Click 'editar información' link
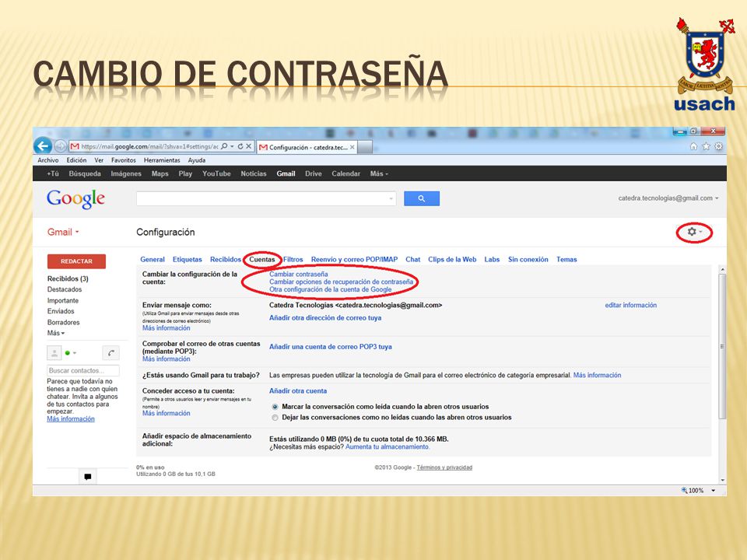This screenshot has width=747, height=560. click(631, 305)
